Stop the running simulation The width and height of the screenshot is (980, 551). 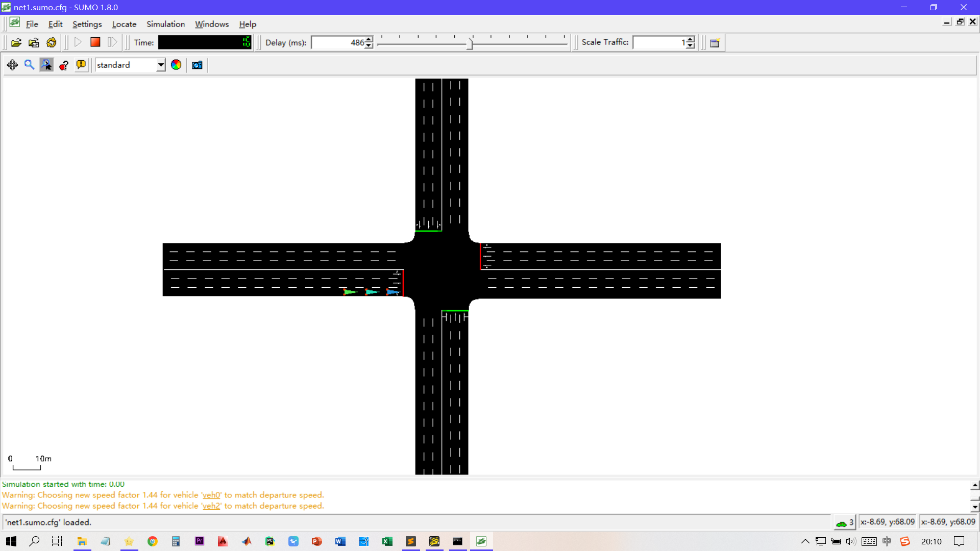[x=95, y=42]
